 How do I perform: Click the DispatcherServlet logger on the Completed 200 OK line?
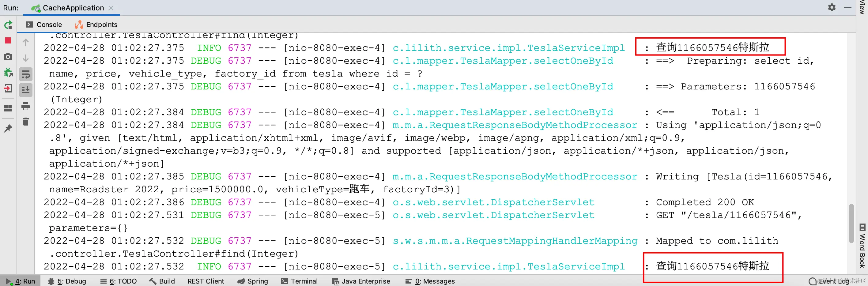[493, 202]
